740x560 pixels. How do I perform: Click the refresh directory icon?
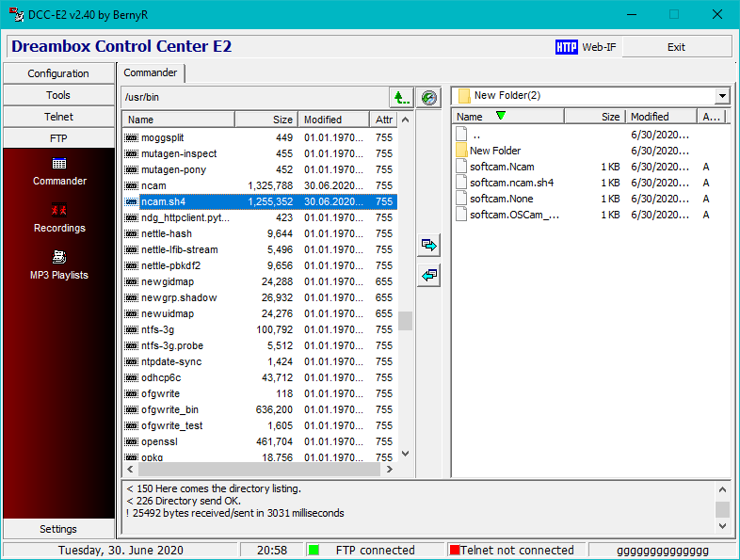click(x=429, y=98)
